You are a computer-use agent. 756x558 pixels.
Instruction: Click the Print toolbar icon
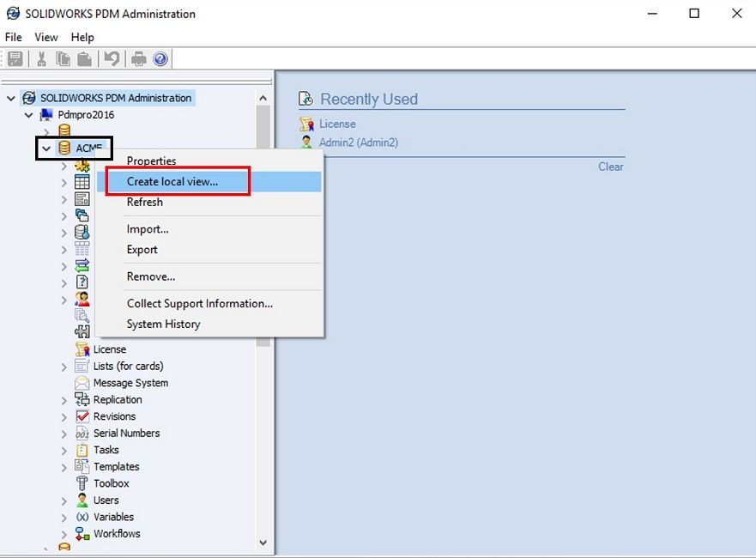tap(139, 58)
